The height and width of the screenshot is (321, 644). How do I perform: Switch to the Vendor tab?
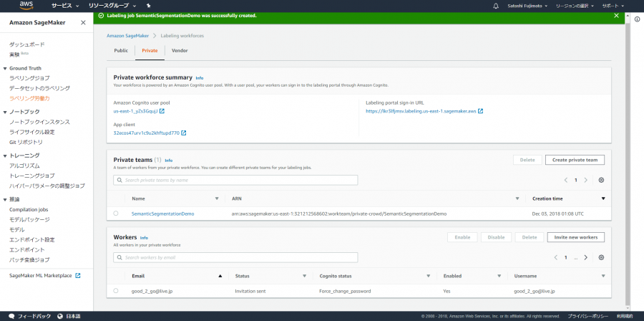point(180,51)
